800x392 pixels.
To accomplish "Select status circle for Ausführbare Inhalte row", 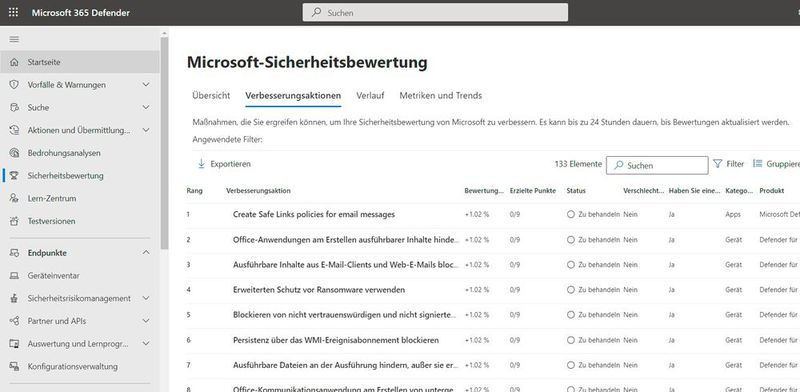I will click(571, 264).
